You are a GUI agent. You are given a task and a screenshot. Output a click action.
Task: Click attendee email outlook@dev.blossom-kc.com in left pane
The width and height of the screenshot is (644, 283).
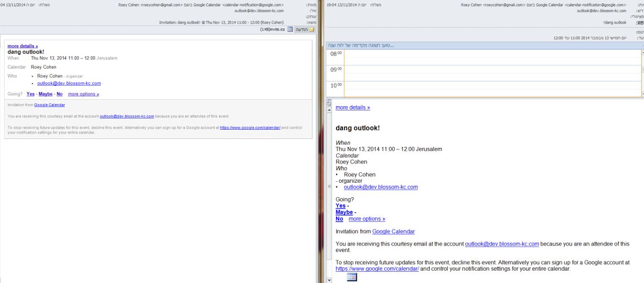[x=69, y=83]
